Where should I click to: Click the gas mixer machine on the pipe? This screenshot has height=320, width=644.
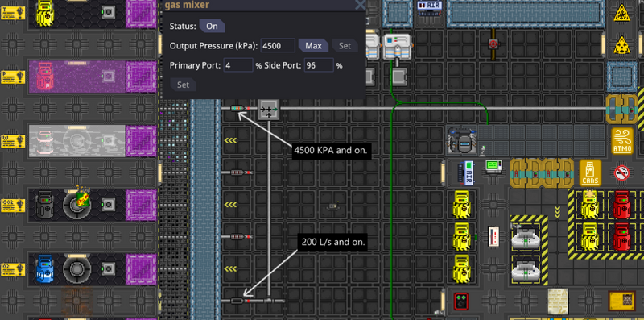click(269, 109)
